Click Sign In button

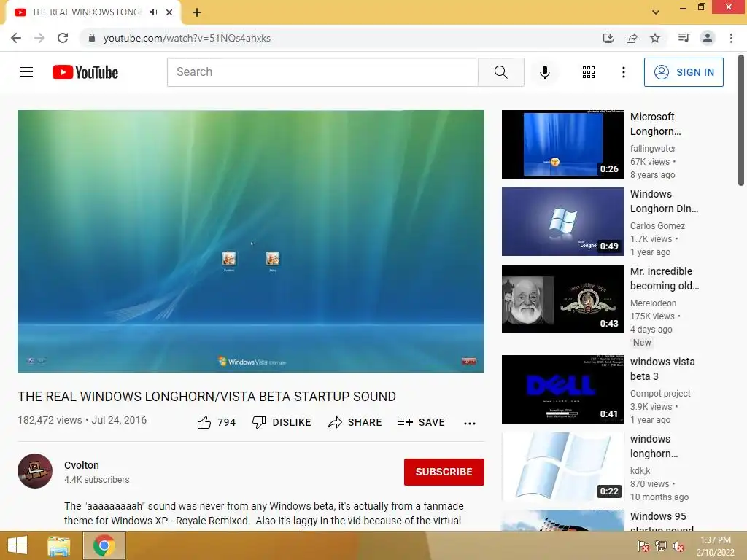684,72
